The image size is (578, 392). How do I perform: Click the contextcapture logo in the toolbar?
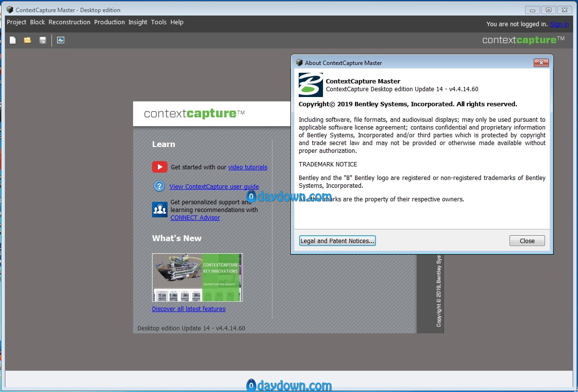[524, 40]
